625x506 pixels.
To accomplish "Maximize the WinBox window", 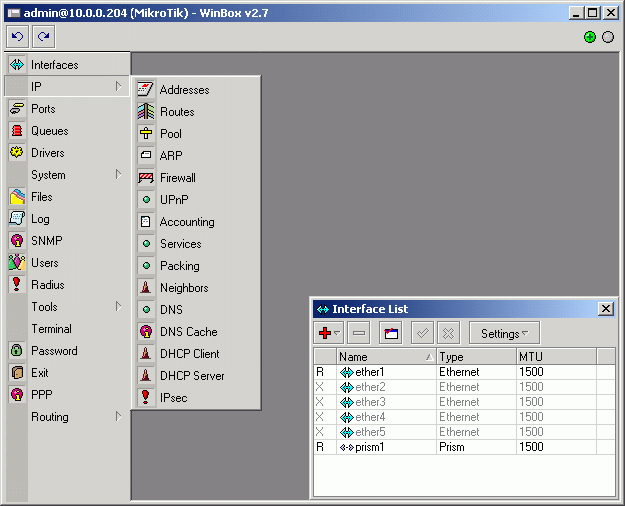I will 593,13.
